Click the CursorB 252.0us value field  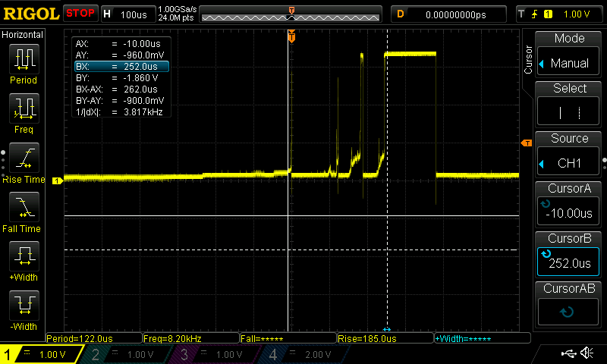[569, 262]
